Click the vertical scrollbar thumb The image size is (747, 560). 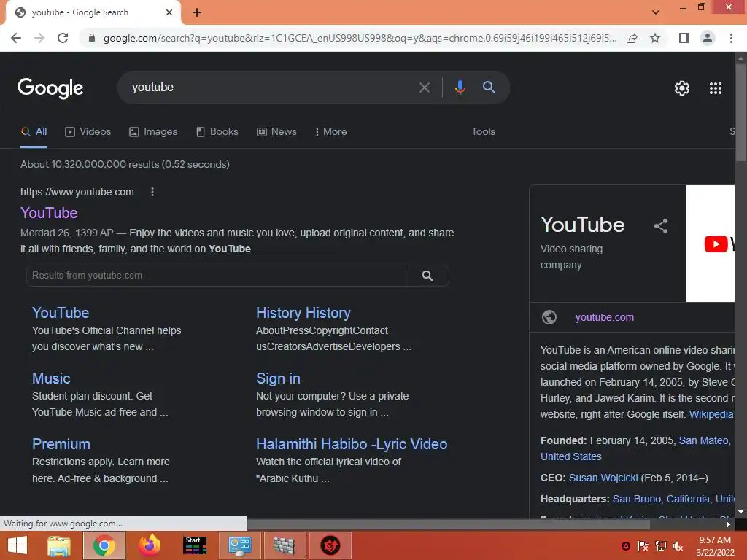741,113
